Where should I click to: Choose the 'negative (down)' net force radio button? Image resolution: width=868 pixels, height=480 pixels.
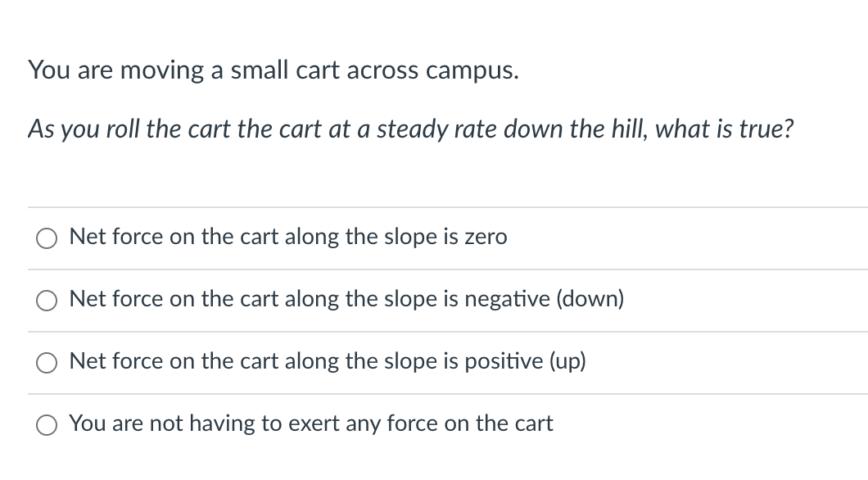click(47, 301)
